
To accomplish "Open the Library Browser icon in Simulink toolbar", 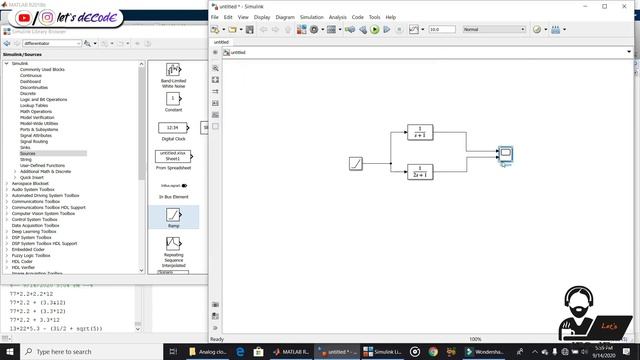I will [302, 29].
